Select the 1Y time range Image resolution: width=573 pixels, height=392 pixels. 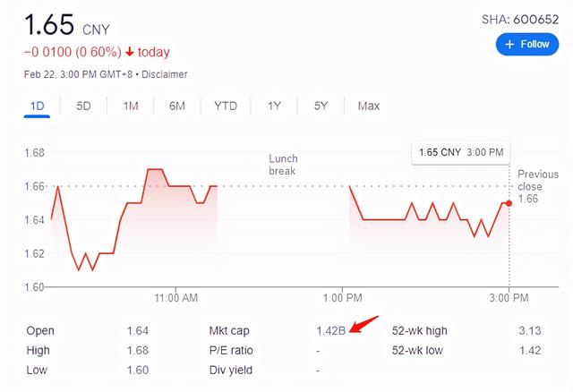click(274, 106)
